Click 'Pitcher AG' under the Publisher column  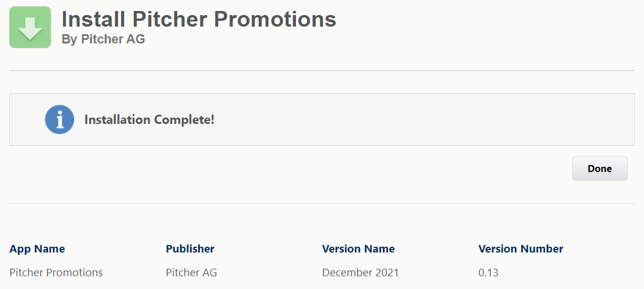pos(191,272)
